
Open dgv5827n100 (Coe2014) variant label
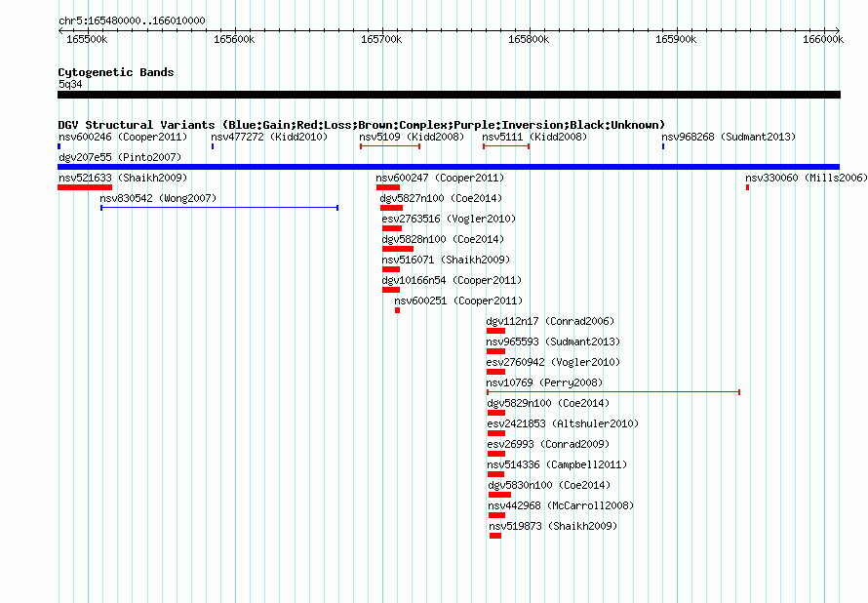coord(441,198)
